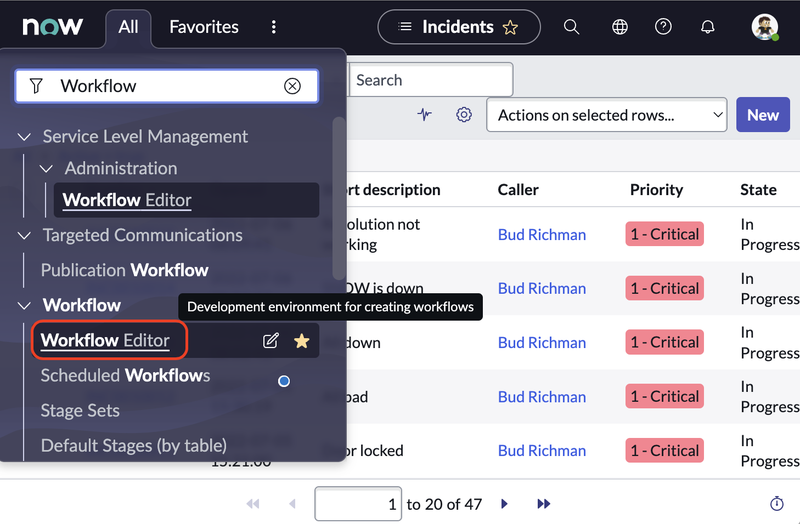
Task: Click the New button
Action: coord(762,115)
